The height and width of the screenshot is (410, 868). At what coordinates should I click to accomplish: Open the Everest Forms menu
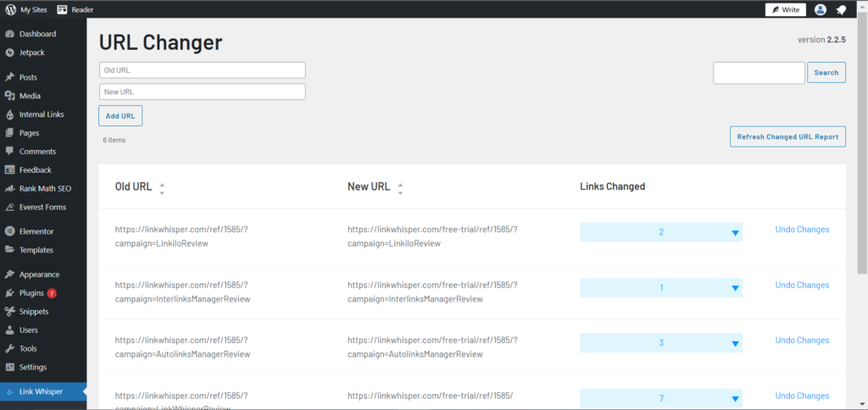[43, 207]
